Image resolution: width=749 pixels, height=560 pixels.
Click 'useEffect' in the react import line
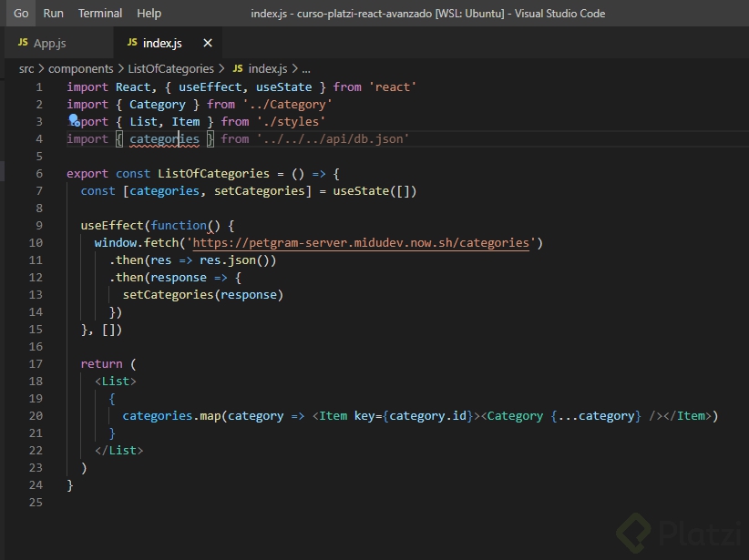coord(210,87)
